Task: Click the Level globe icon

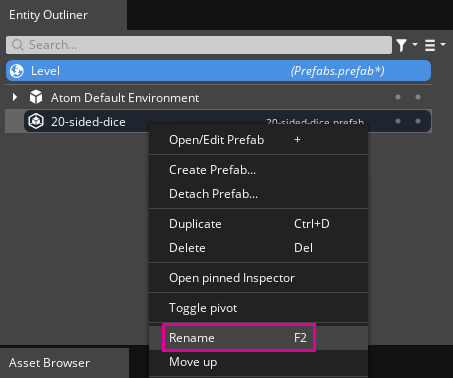Action: coord(17,71)
